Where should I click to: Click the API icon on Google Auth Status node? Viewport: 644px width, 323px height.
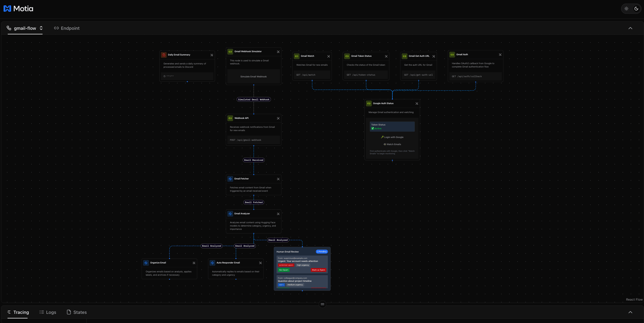pos(369,103)
